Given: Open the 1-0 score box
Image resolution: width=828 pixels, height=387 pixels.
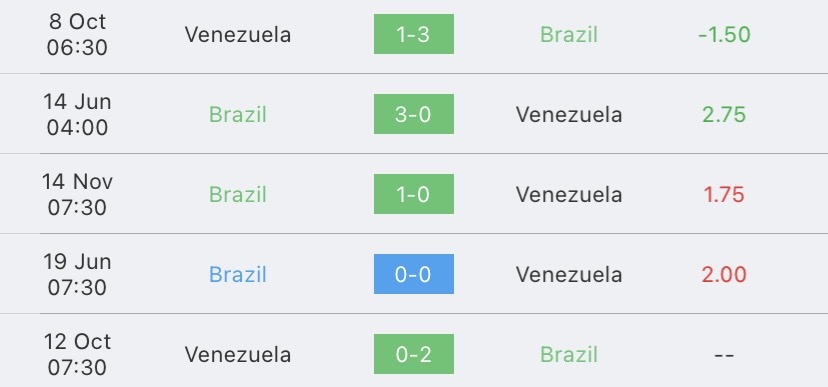Looking at the screenshot, I should [x=413, y=194].
